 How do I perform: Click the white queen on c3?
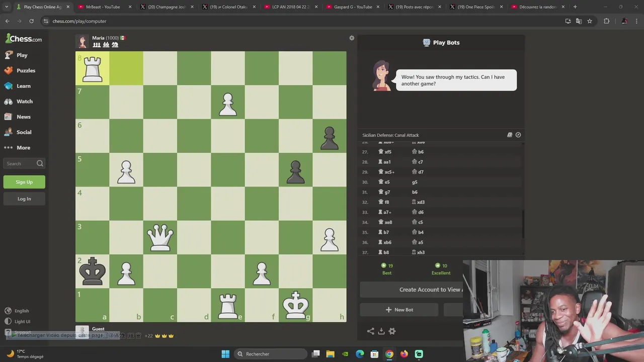(x=160, y=237)
